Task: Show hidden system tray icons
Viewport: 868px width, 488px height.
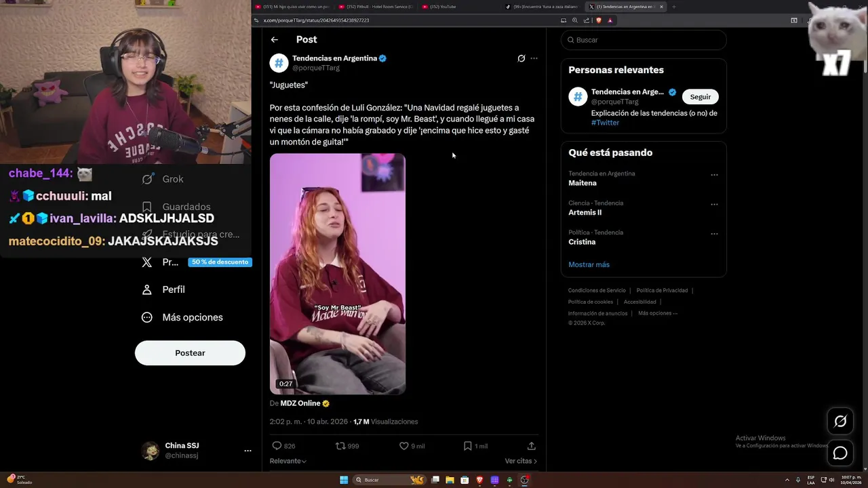Action: click(787, 480)
